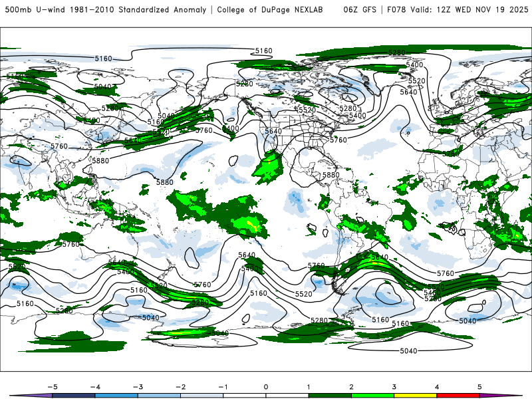Screen dimensions: 532x399
Task: Click the 'College of DuPage NEXLAB' text
Action: [270, 10]
